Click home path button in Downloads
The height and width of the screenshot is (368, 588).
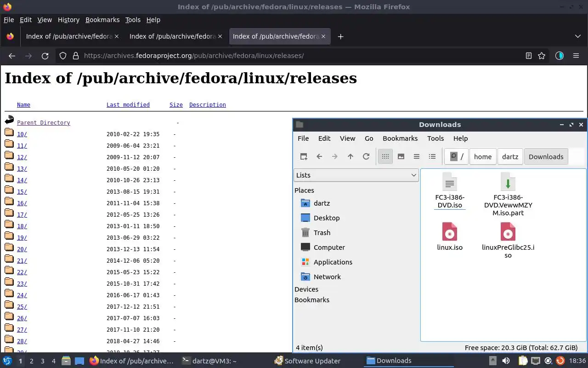[483, 156]
